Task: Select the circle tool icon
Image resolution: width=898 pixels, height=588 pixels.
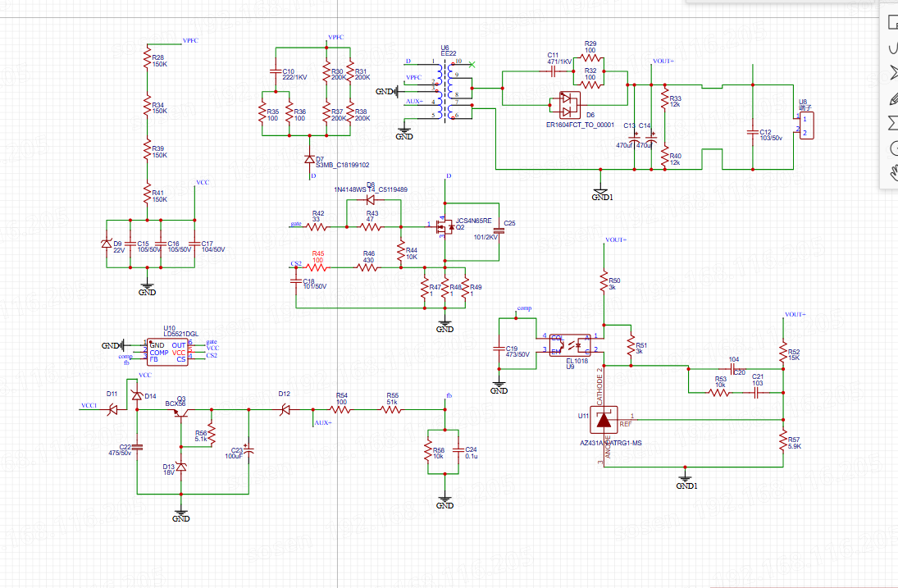Action: [893, 148]
